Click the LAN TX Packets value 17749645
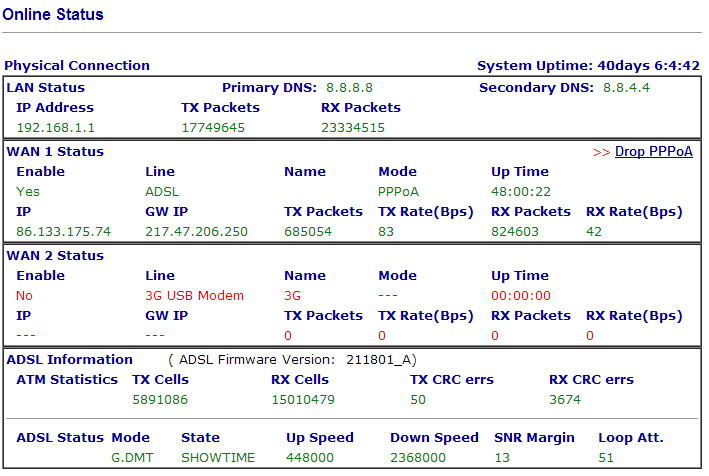Image resolution: width=709 pixels, height=476 pixels. (213, 128)
